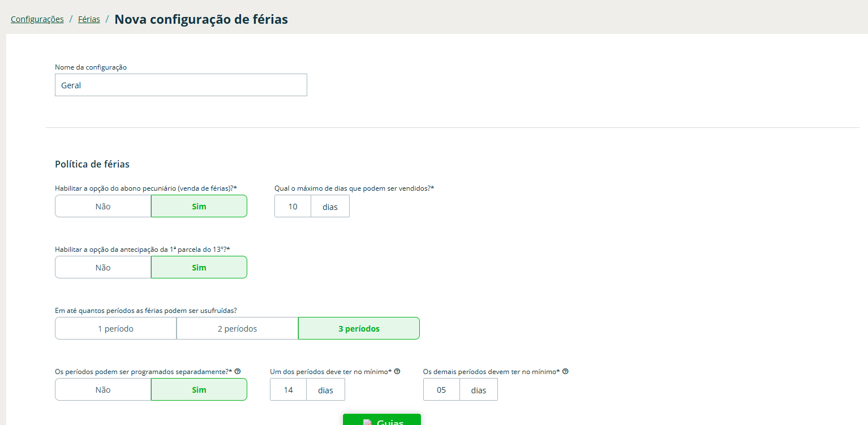Click the green Guias button
This screenshot has width=868, height=425.
coord(382,420)
